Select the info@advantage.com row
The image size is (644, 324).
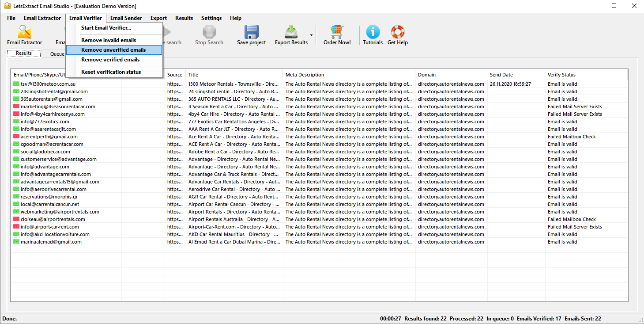point(45,167)
